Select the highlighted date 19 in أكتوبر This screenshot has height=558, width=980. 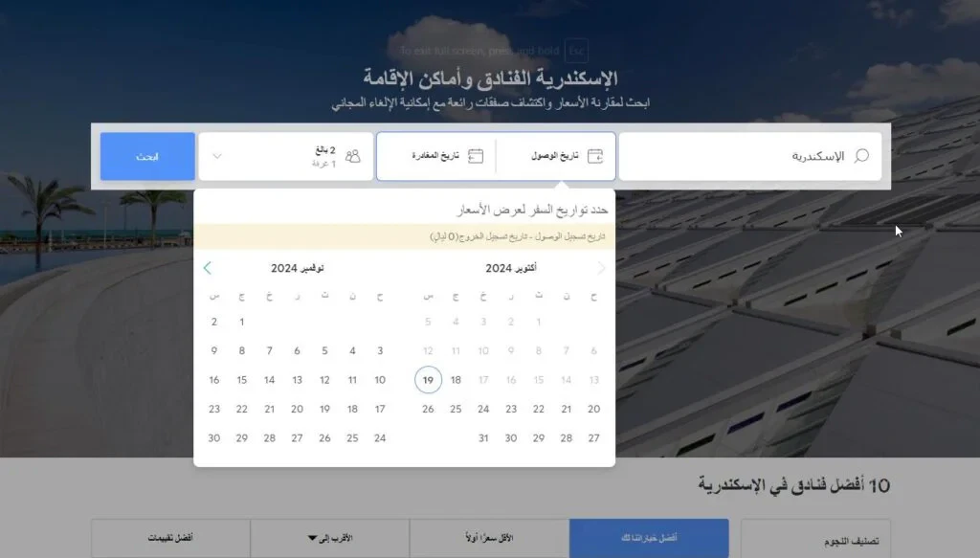428,380
